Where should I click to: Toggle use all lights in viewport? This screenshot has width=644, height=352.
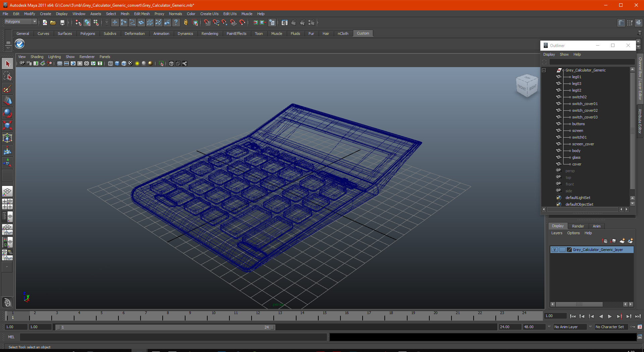pos(137,63)
